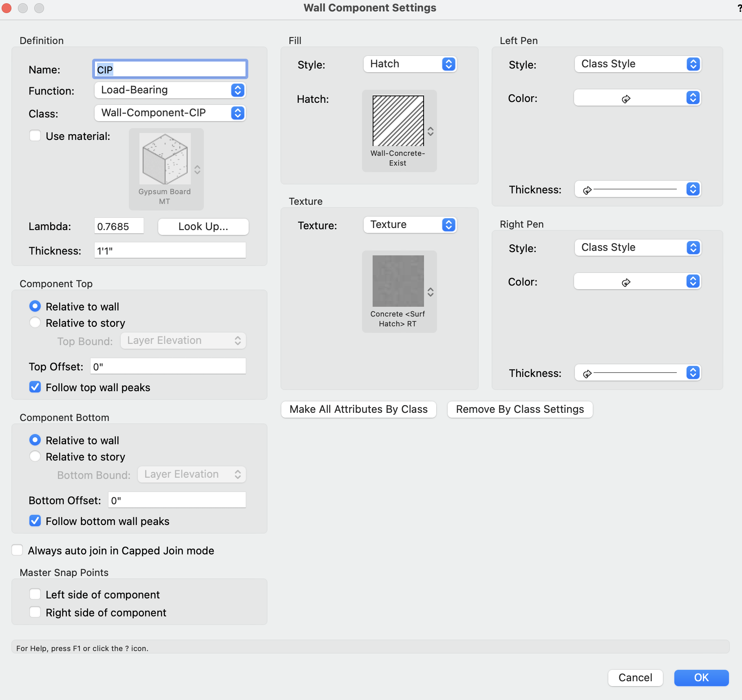Adjust the Right Pen thickness slider
This screenshot has width=742, height=700.
(636, 372)
